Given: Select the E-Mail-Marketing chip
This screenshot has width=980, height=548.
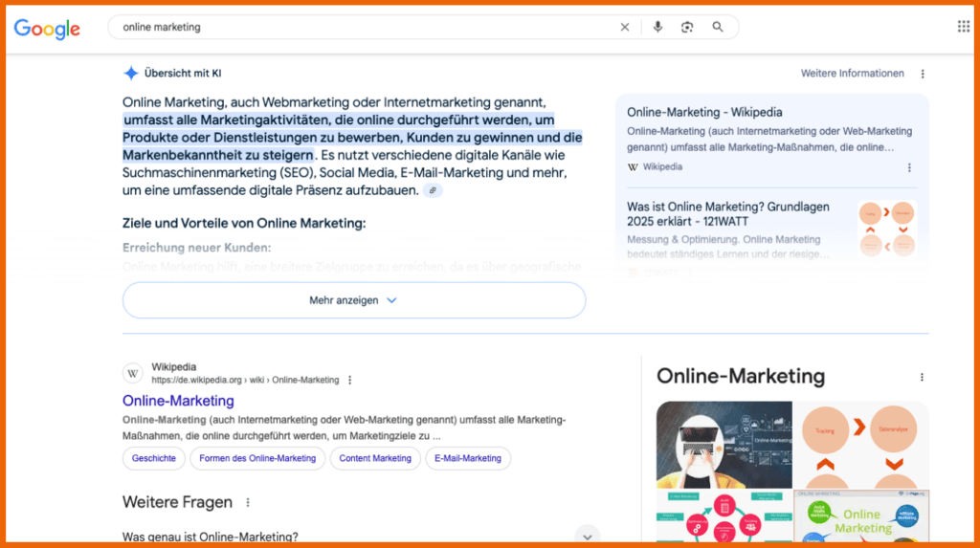Looking at the screenshot, I should 467,459.
